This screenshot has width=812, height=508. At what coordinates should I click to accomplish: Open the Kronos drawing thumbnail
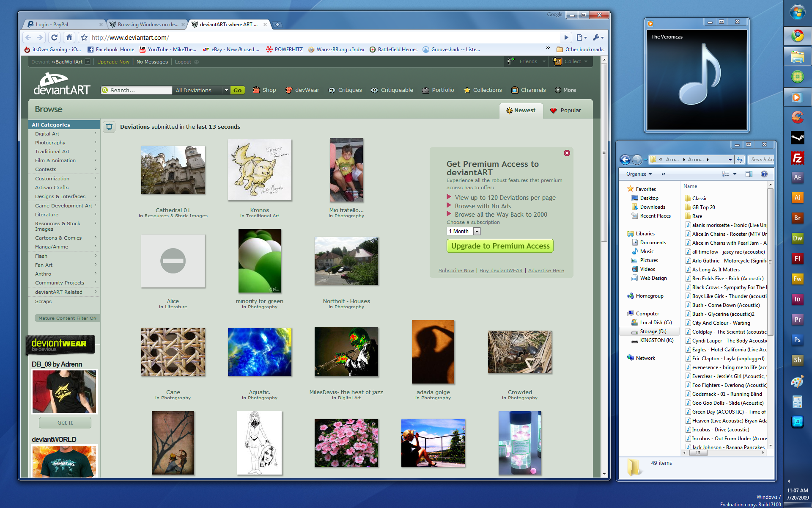tap(260, 170)
